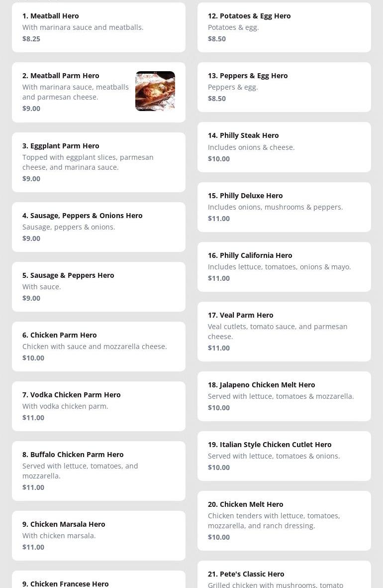
Task: Select the 19. Italian Style Chicken Cutlet Hero
Action: (x=284, y=456)
